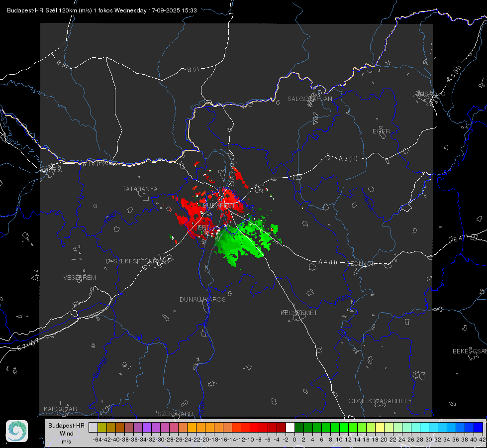Click the KECSKEMET city label
Screen dimensions: 487x448
point(299,313)
